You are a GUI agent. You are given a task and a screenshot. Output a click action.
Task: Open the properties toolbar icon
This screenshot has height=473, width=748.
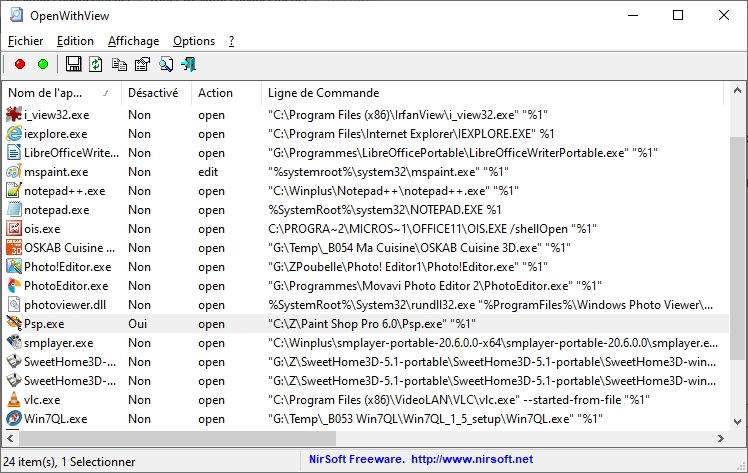tap(142, 64)
